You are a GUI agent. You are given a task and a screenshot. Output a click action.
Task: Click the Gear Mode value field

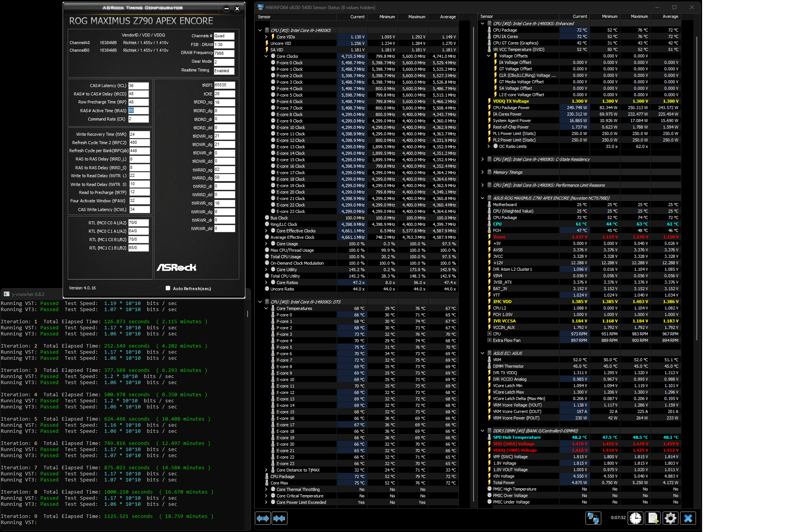(224, 62)
